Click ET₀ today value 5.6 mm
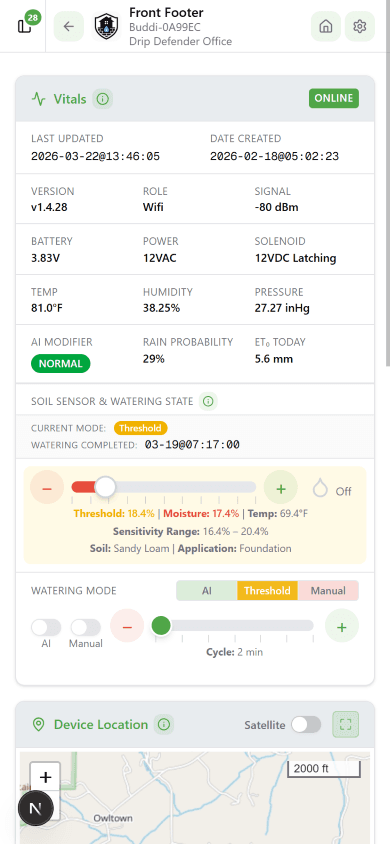The image size is (390, 844). pos(274,358)
